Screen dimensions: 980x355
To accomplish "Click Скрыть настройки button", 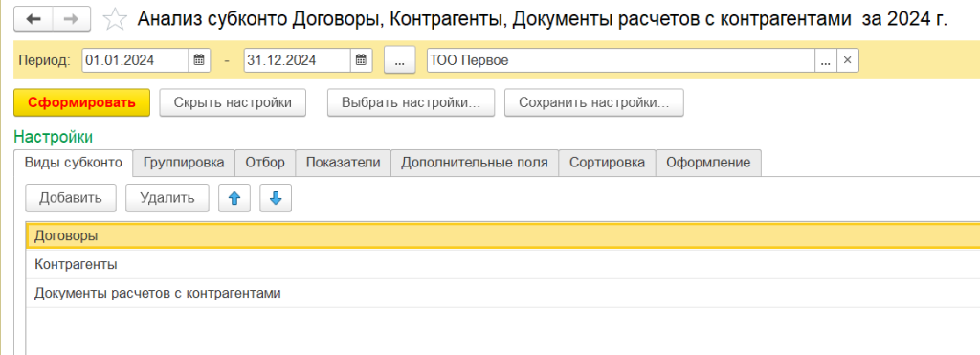I will pos(233,102).
